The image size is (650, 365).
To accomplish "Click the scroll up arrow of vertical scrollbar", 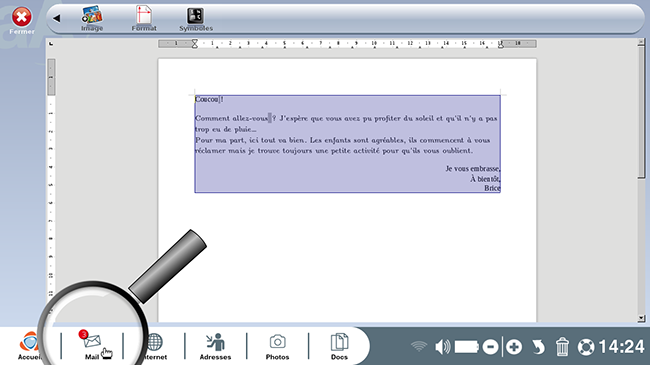I will click(641, 42).
